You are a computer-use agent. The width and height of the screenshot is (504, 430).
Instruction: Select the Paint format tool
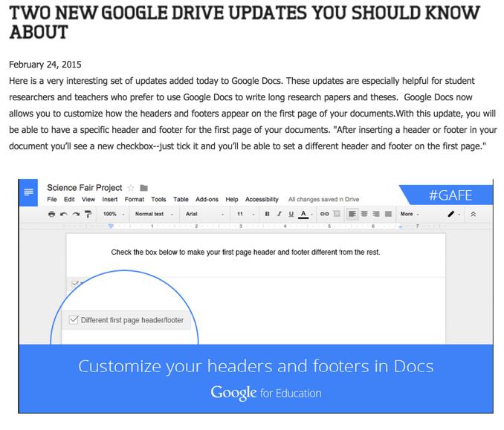tap(88, 214)
